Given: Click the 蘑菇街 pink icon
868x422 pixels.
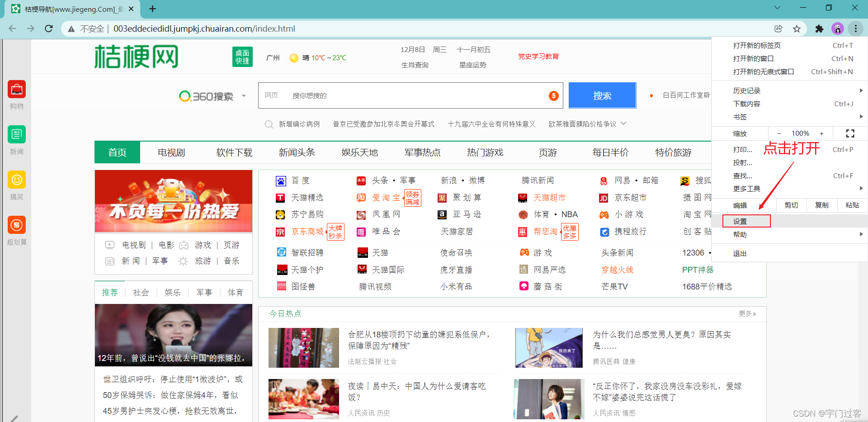Looking at the screenshot, I should point(524,286).
